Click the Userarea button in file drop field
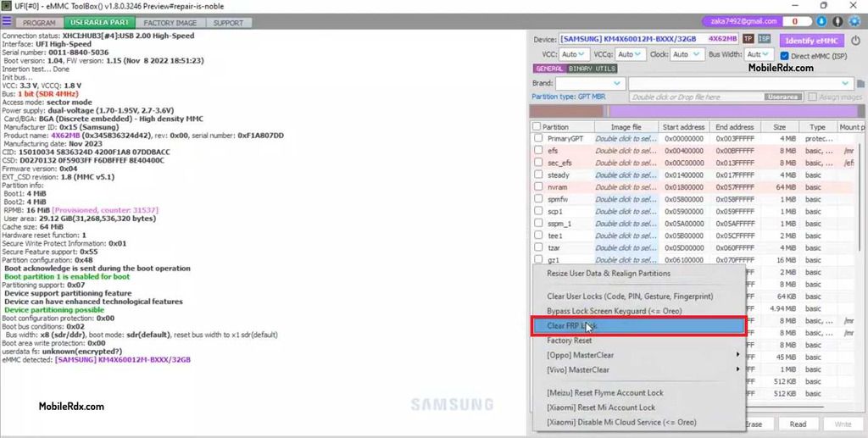Viewport: 868px width, 438px height. [x=782, y=97]
